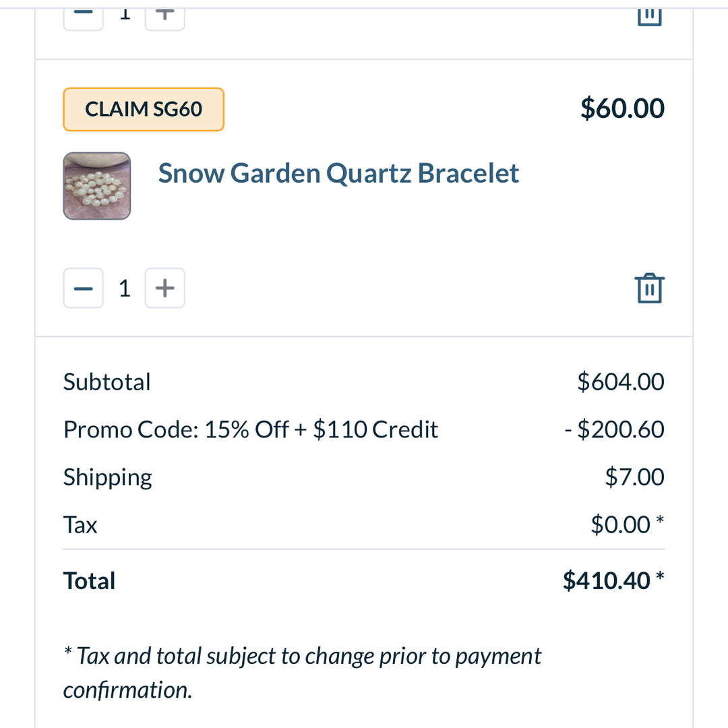Screen dimensions: 728x728
Task: Click the Subtotal amount $604.00
Action: 620,382
